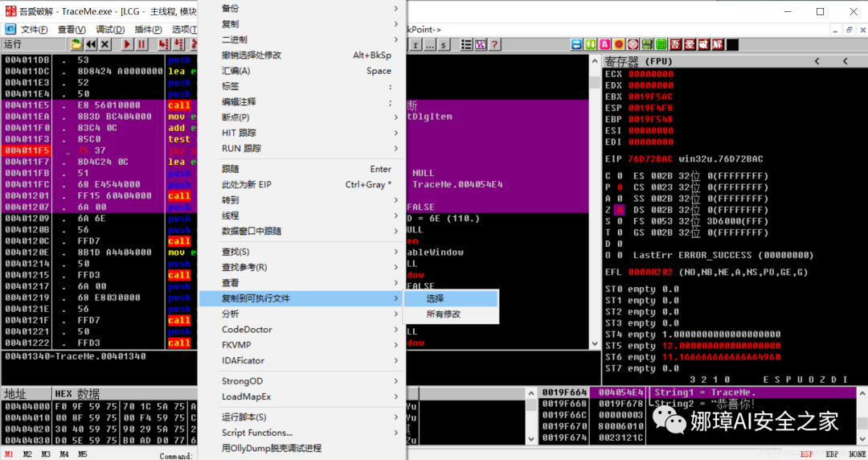The height and width of the screenshot is (460, 868).
Task: Click the M1 memory button
Action: click(9, 454)
